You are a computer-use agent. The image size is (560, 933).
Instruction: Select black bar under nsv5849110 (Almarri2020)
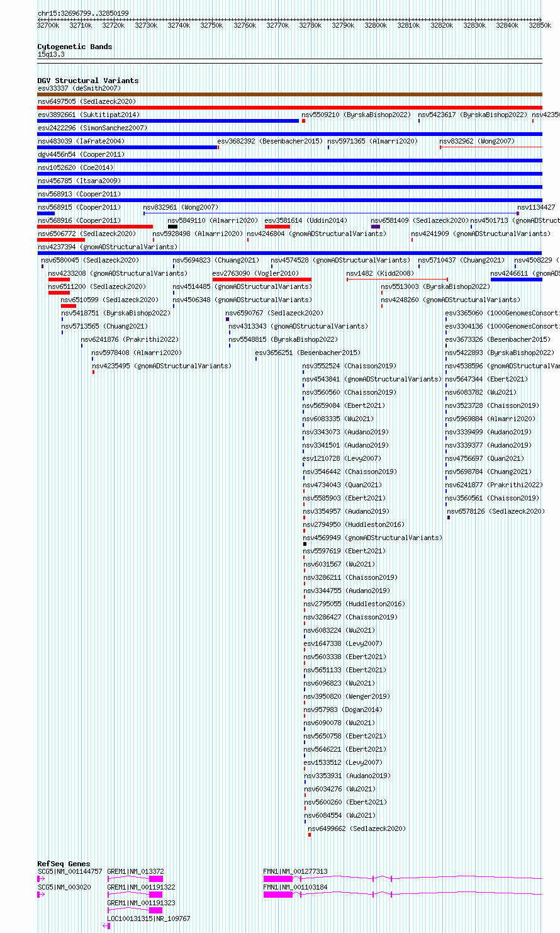172,227
